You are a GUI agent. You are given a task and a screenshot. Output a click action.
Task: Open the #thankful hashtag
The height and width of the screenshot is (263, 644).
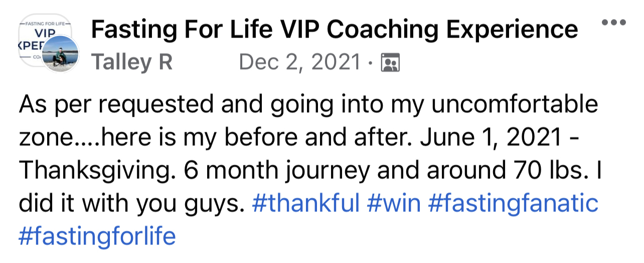click(x=306, y=203)
